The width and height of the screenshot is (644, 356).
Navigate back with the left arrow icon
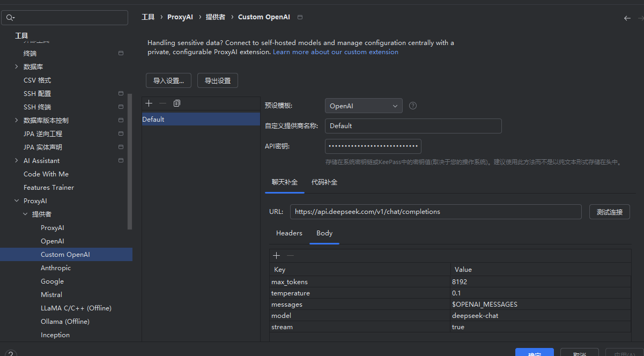click(627, 18)
